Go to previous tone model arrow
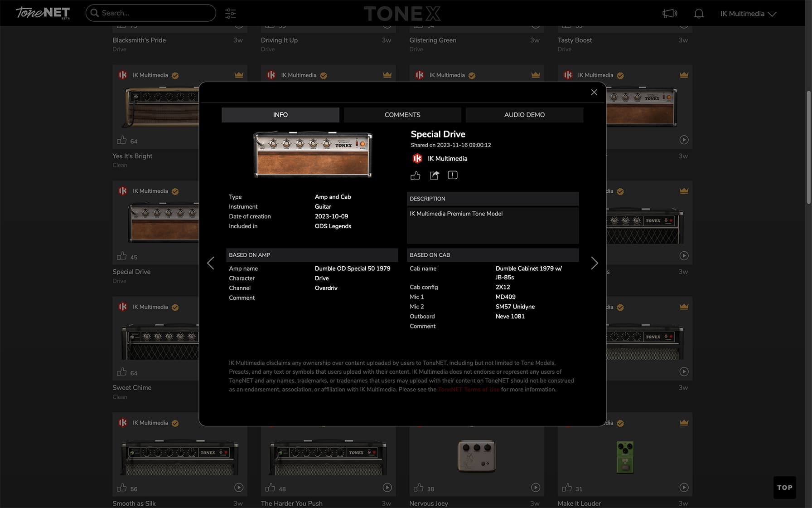Screen dimensions: 812x508 point(211,263)
